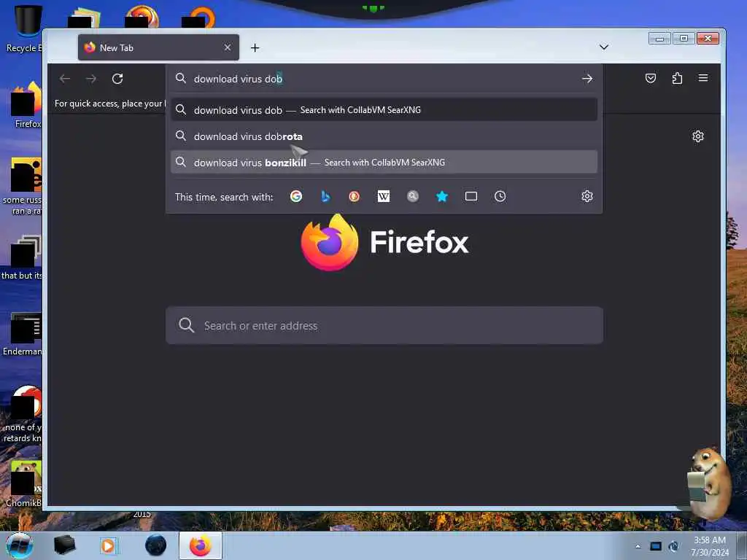Click the 'Search or enter address' box

tap(384, 326)
